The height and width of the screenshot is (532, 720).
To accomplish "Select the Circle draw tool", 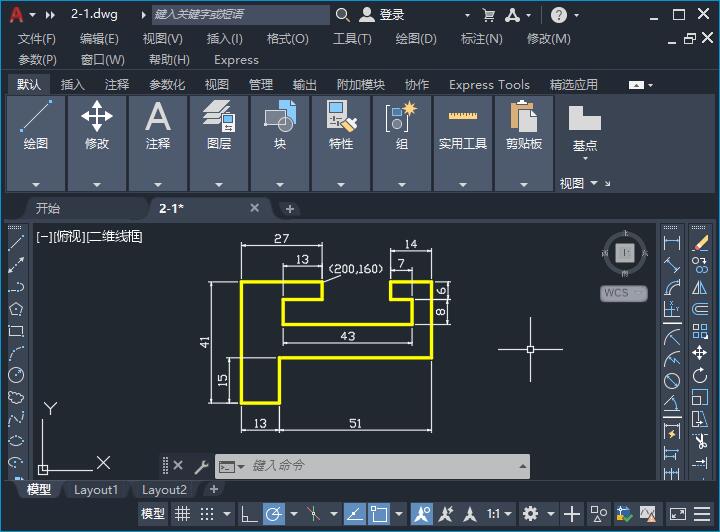I will 16,375.
